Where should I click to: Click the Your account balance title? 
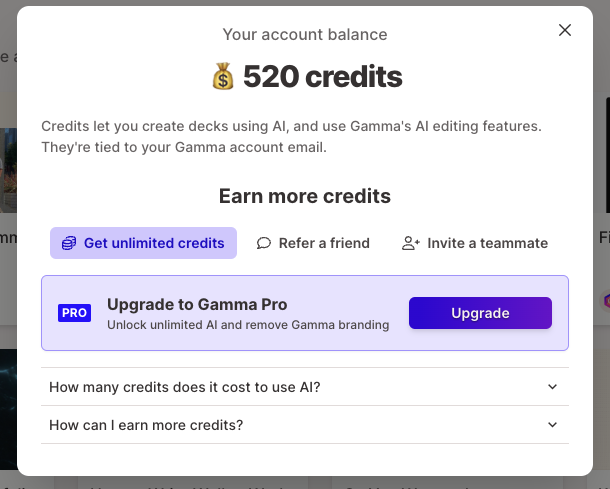click(305, 35)
